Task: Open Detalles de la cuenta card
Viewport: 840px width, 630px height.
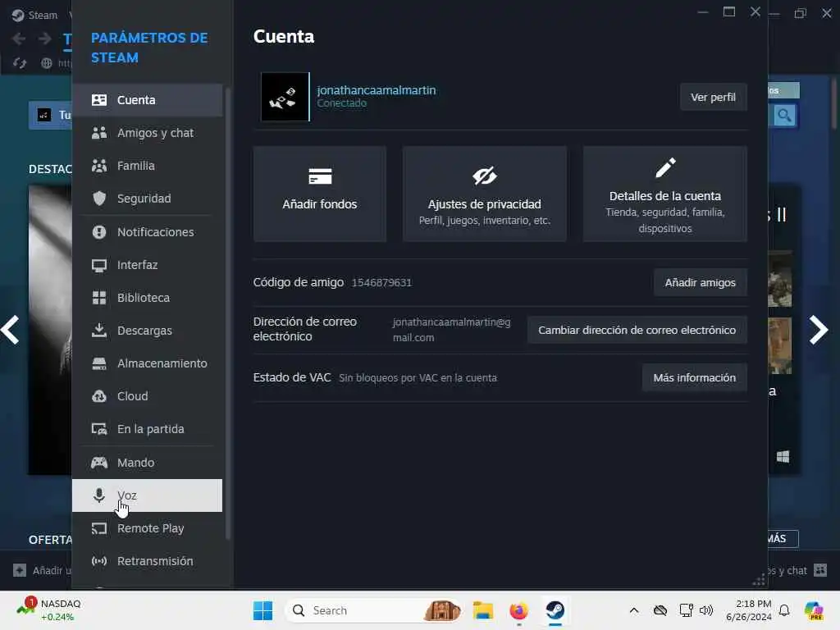Action: click(664, 194)
